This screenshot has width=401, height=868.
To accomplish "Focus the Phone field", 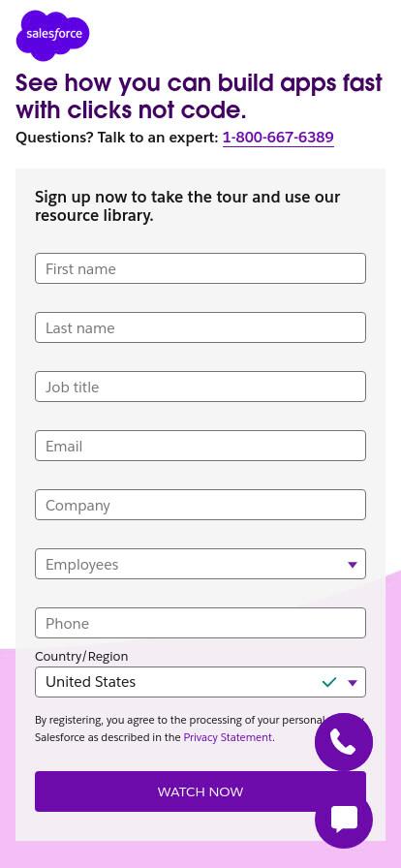I will coord(200,623).
